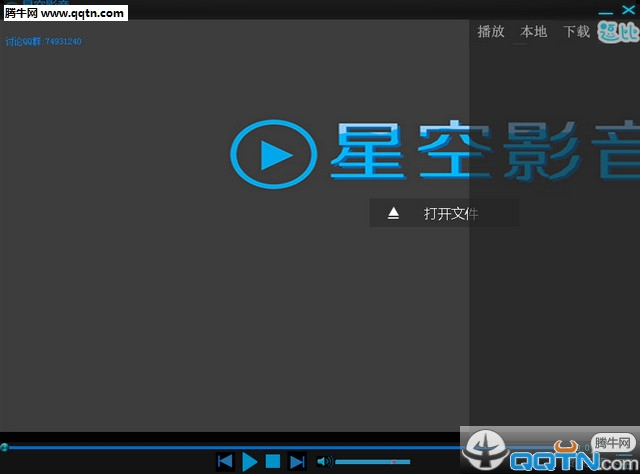Screen dimensions: 640x474
Task: Open the 逗比 logo button
Action: [x=618, y=31]
